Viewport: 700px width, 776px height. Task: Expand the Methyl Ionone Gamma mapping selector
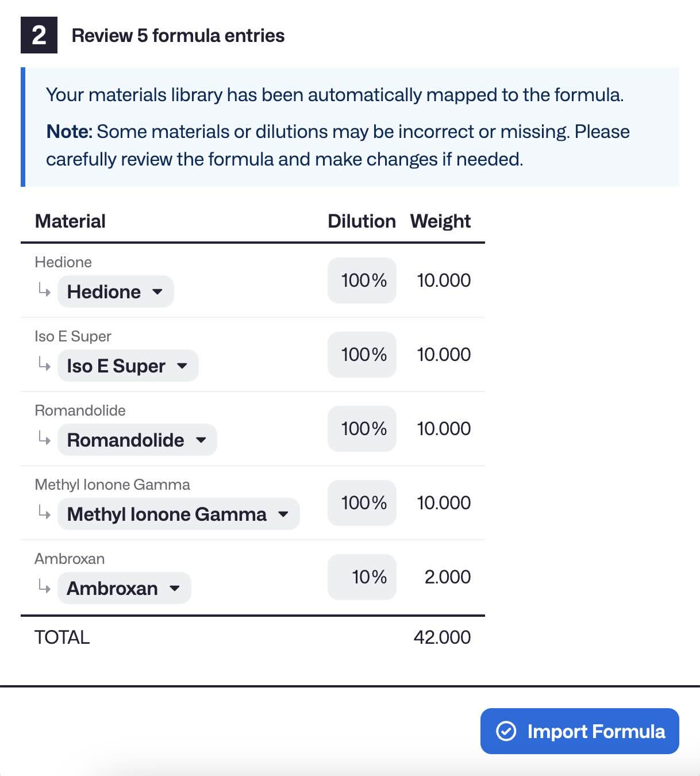pyautogui.click(x=178, y=514)
